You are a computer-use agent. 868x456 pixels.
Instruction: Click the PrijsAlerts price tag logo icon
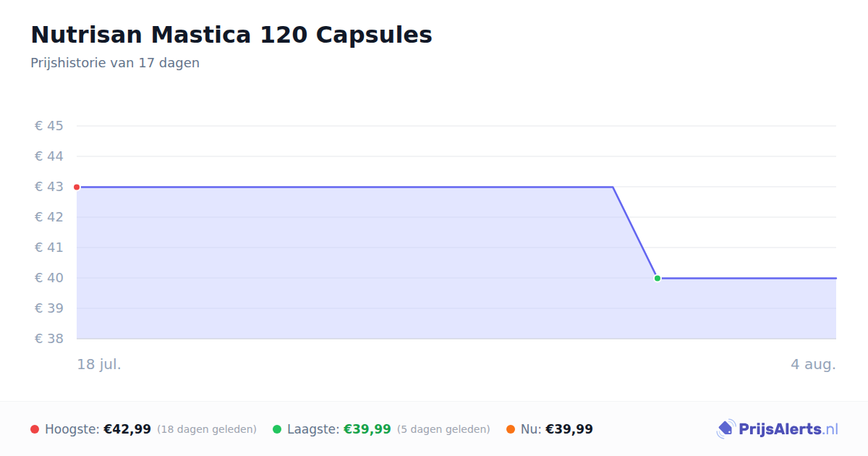point(726,429)
